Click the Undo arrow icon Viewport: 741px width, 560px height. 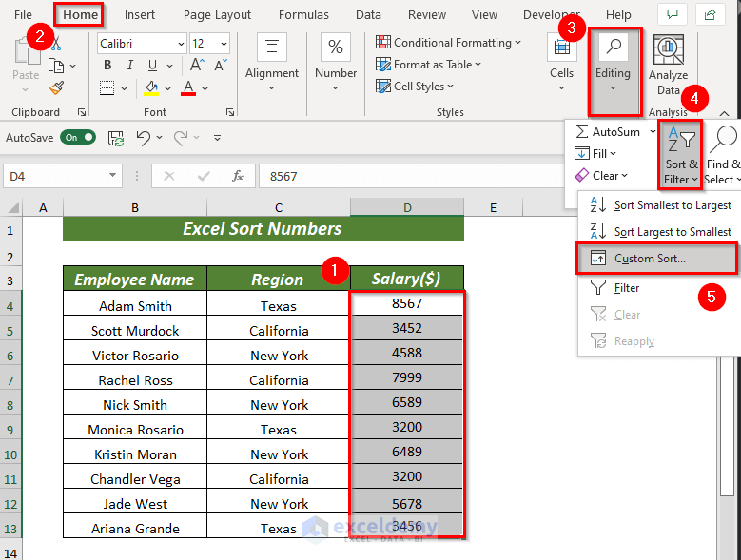point(143,137)
